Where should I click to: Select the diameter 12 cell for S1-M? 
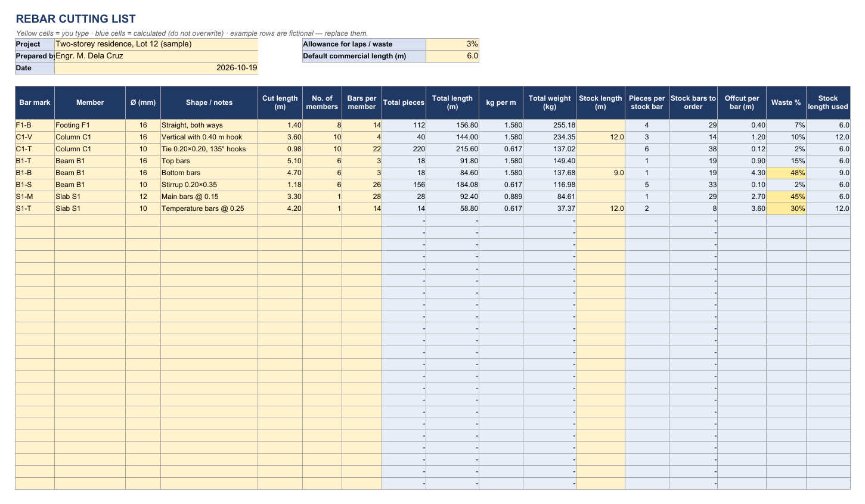[143, 197]
